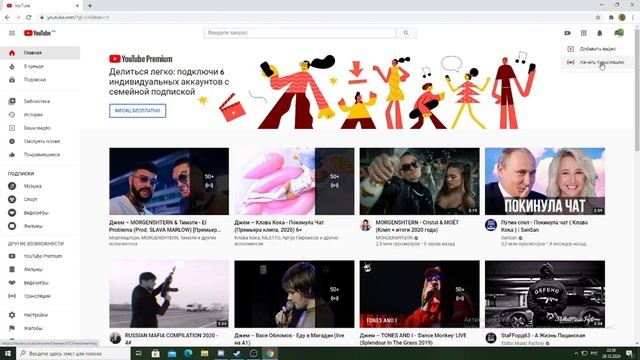This screenshot has height=360, width=640.
Task: Open Жалобы in sidebar
Action: click(x=40, y=328)
